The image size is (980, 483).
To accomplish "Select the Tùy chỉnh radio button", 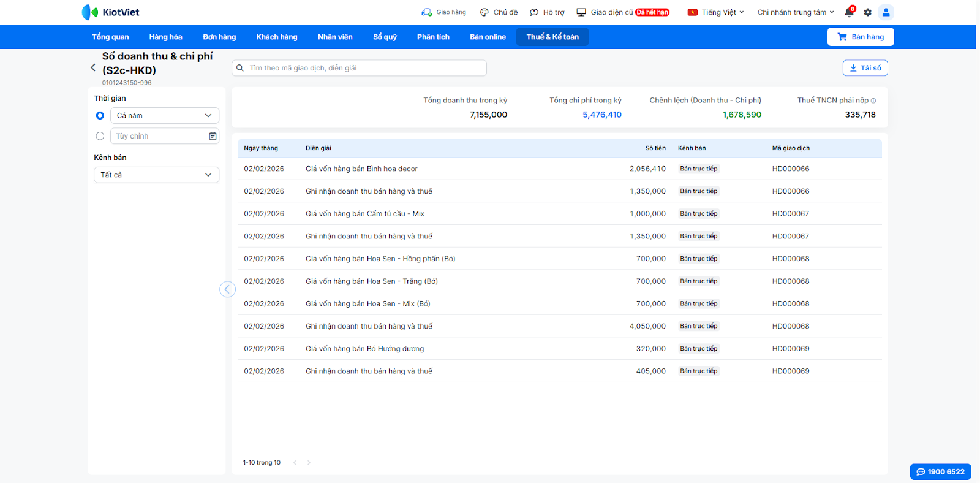I will (x=100, y=136).
